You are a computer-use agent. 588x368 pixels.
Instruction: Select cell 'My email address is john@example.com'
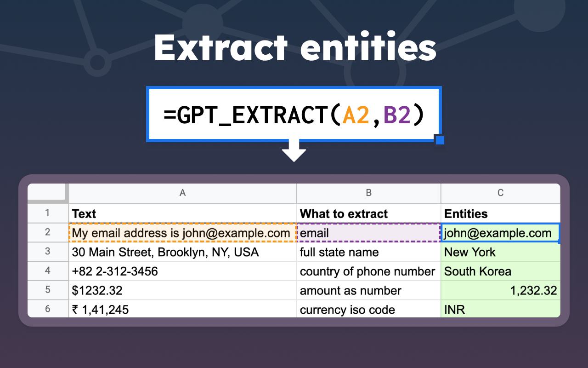coord(183,233)
